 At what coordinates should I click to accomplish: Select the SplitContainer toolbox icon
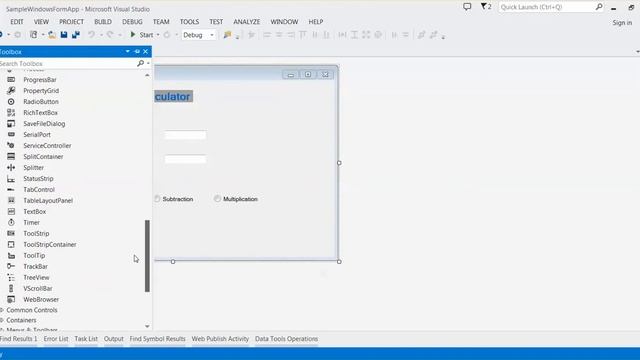point(11,157)
